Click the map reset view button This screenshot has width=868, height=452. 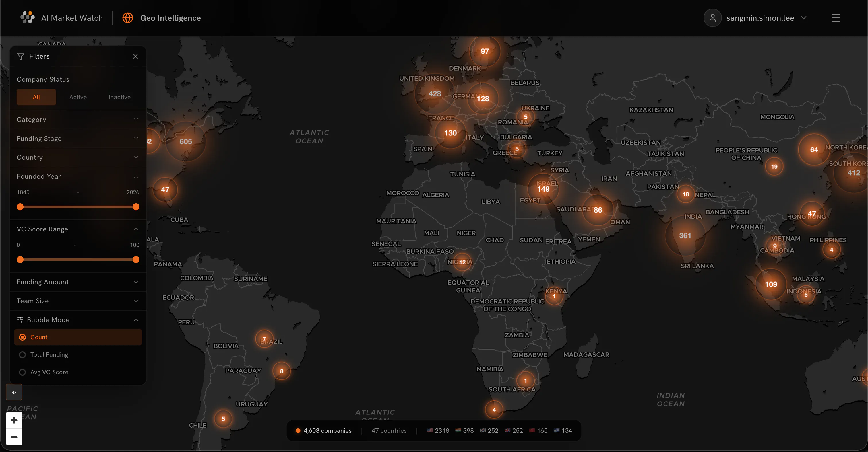14,392
